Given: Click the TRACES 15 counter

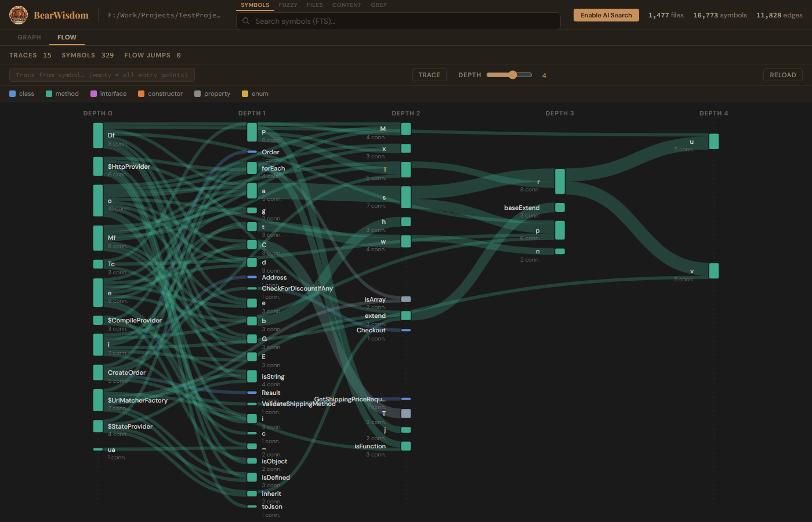Looking at the screenshot, I should tap(30, 55).
